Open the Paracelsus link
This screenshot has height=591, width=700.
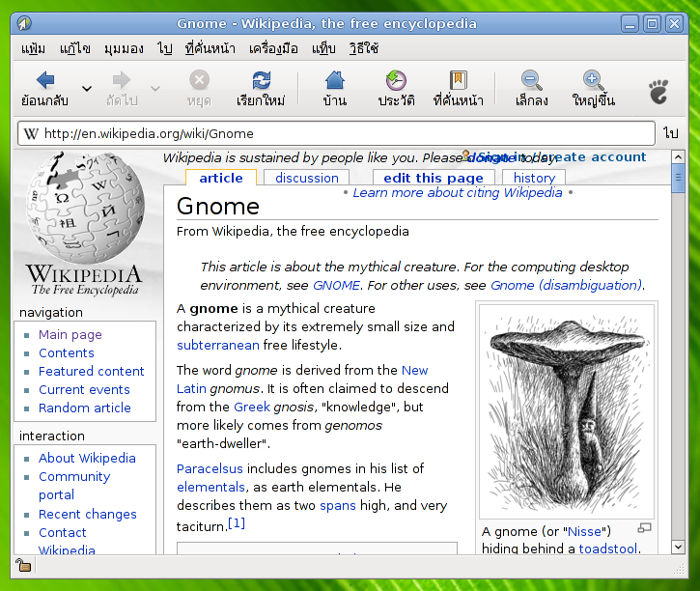210,468
